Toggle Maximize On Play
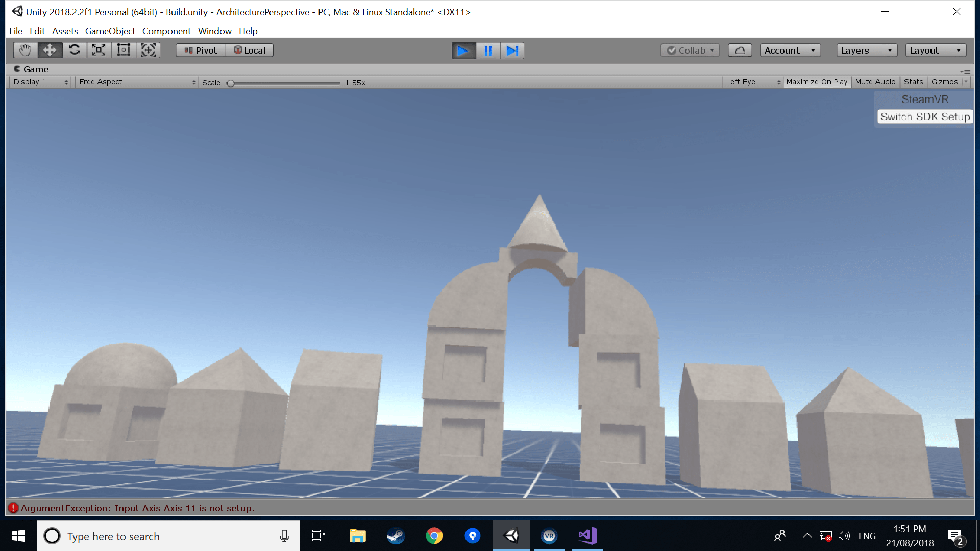 pyautogui.click(x=817, y=82)
